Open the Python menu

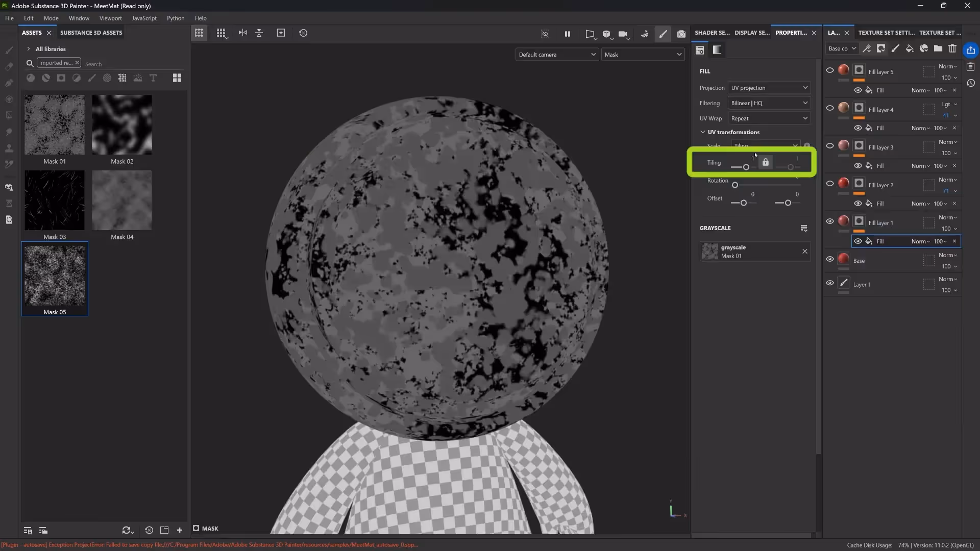point(176,18)
